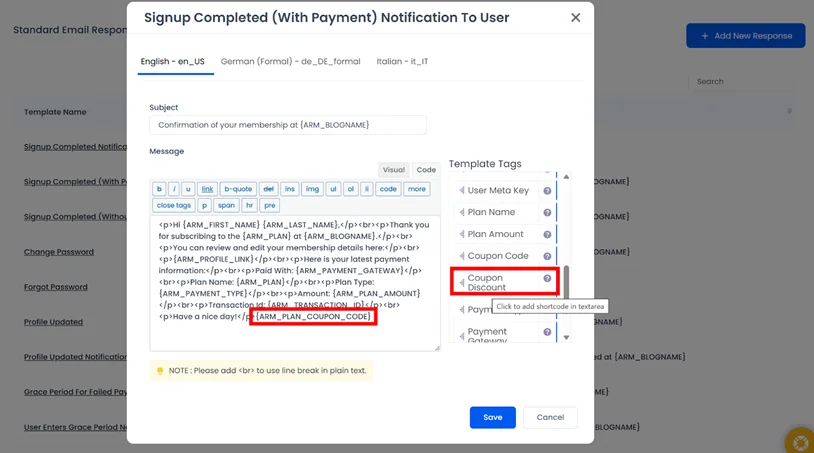Click inside the Message textarea

pyautogui.click(x=295, y=283)
